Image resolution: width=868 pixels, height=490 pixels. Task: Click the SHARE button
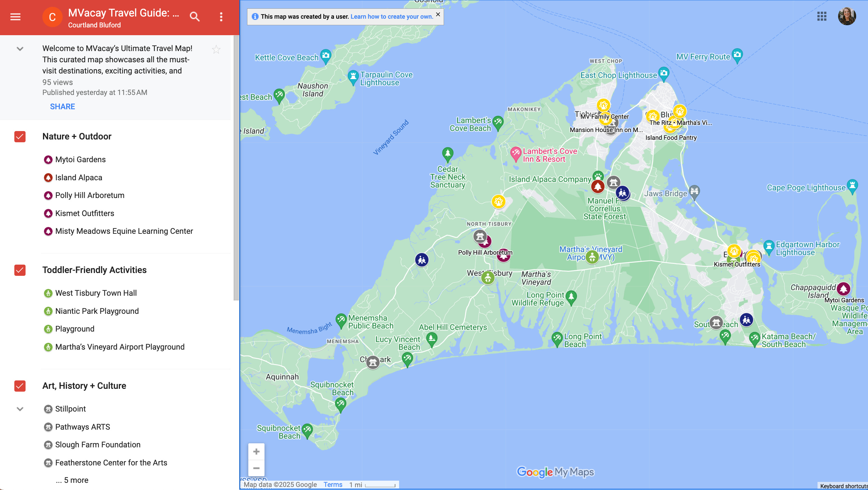tap(62, 106)
